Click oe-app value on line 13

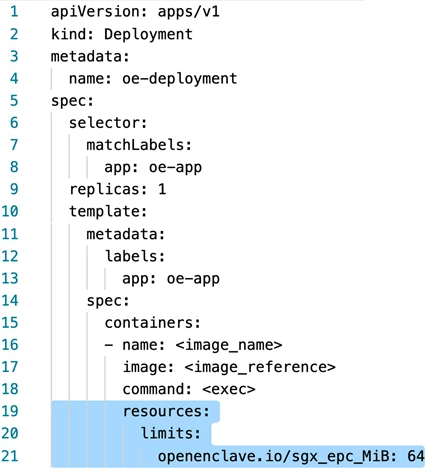click(x=193, y=279)
